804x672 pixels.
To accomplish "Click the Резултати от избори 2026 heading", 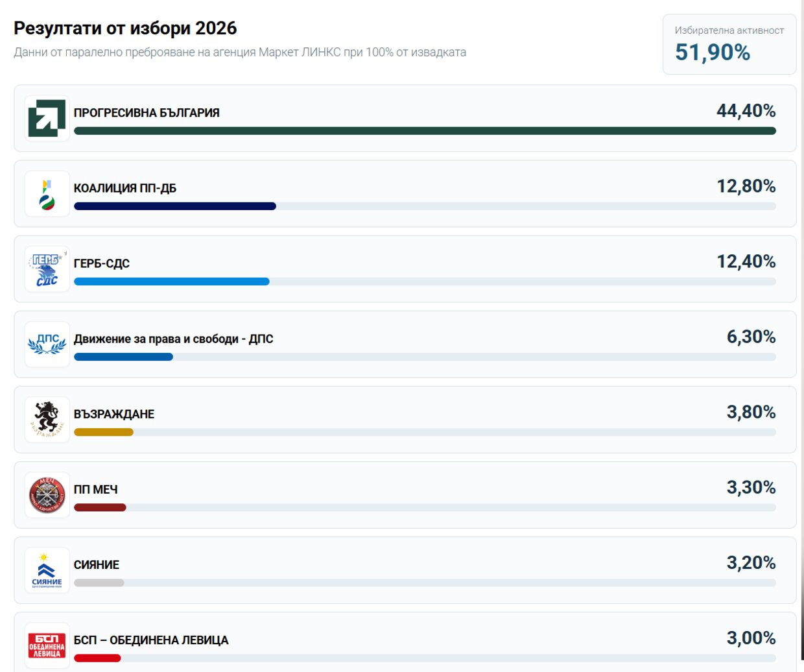I will 125,29.
